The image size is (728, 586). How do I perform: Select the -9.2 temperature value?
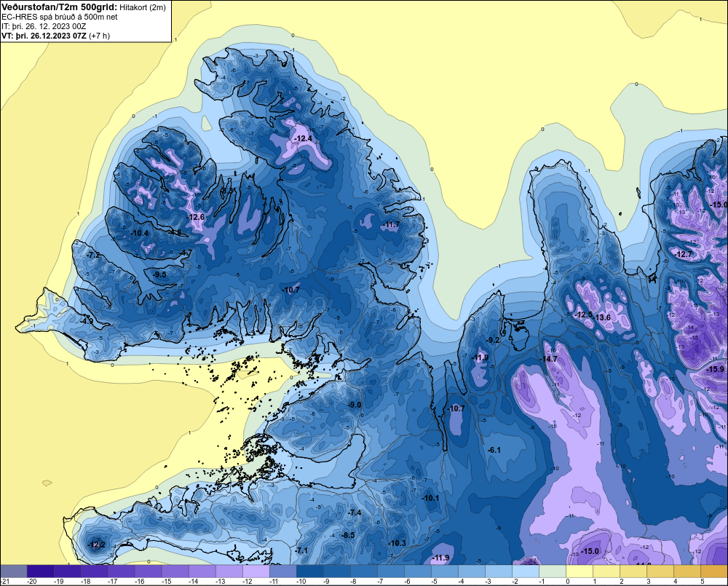coord(493,340)
